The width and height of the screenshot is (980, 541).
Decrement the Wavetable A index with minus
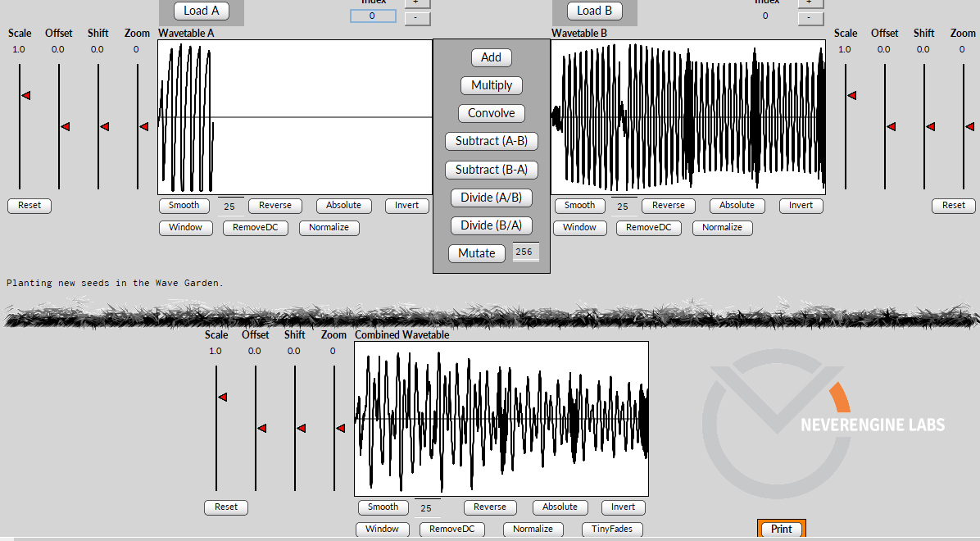(x=418, y=18)
